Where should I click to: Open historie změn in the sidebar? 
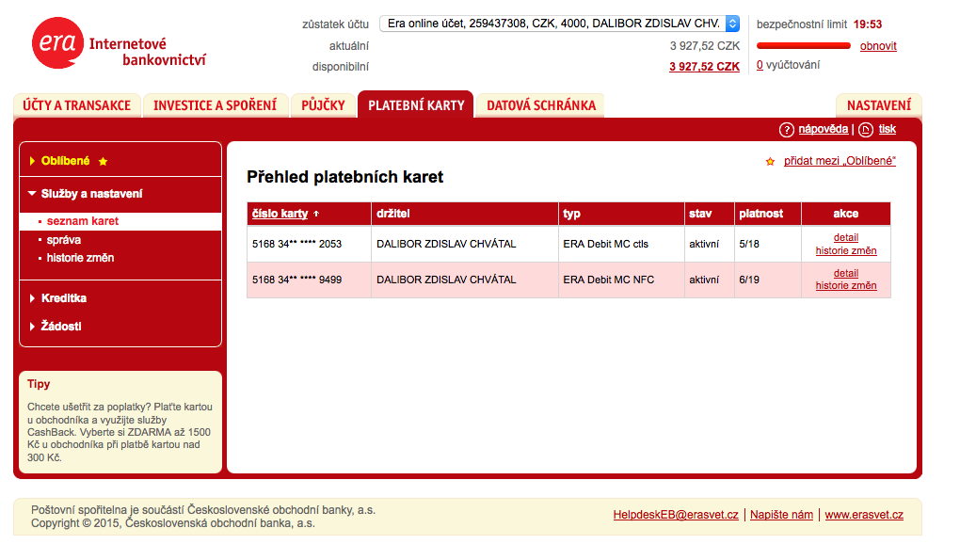tap(80, 258)
